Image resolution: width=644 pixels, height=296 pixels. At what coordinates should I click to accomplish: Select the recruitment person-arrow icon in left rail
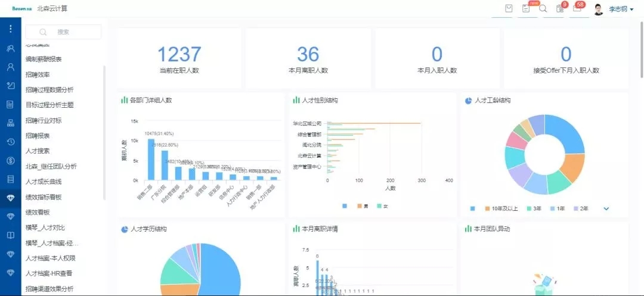[x=11, y=85]
